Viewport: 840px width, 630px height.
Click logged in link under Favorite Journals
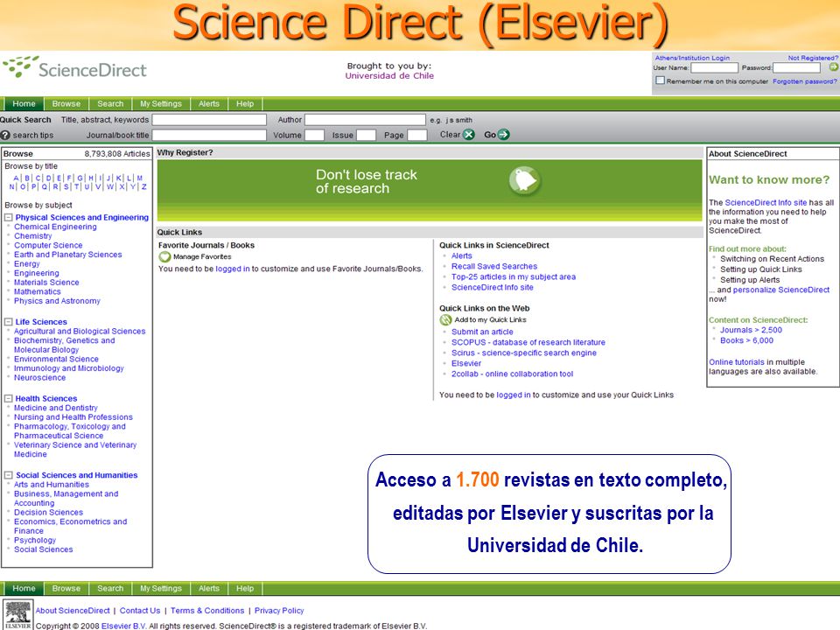click(233, 269)
